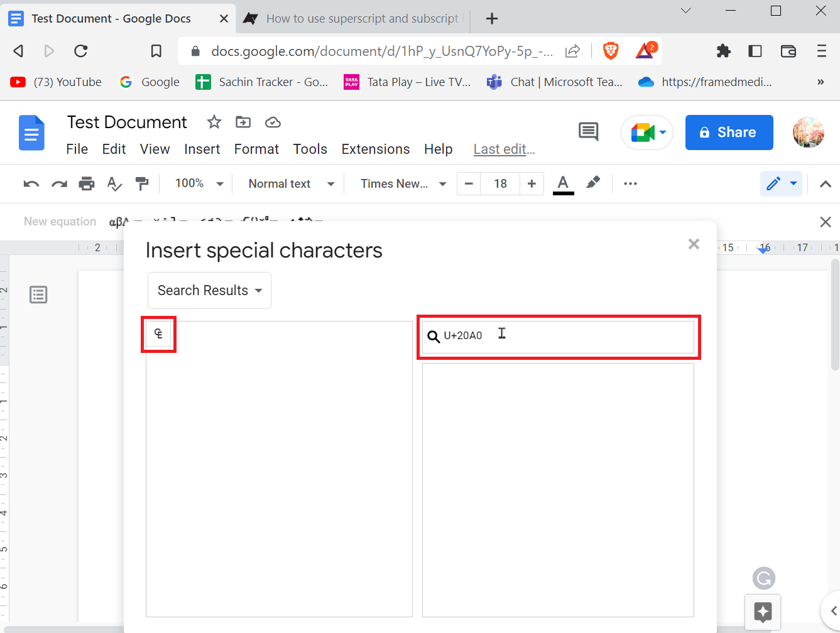Click the Highlight color marker icon
Viewport: 840px width, 633px height.
pyautogui.click(x=592, y=183)
